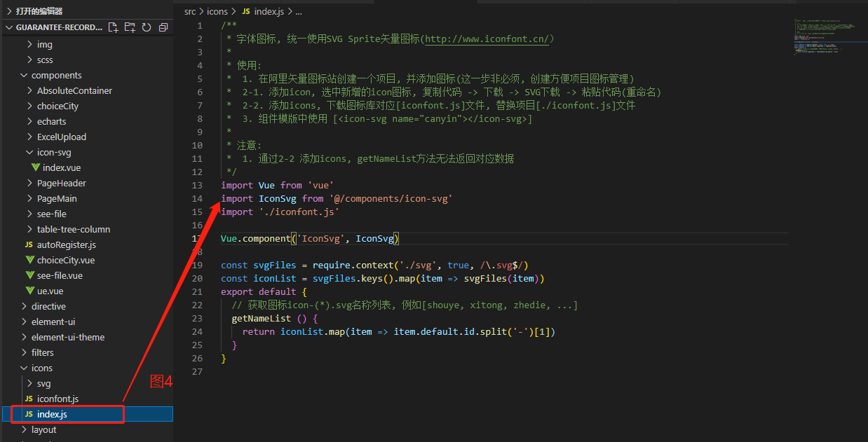Click the JS icon beside autoRegister.js

[x=29, y=244]
